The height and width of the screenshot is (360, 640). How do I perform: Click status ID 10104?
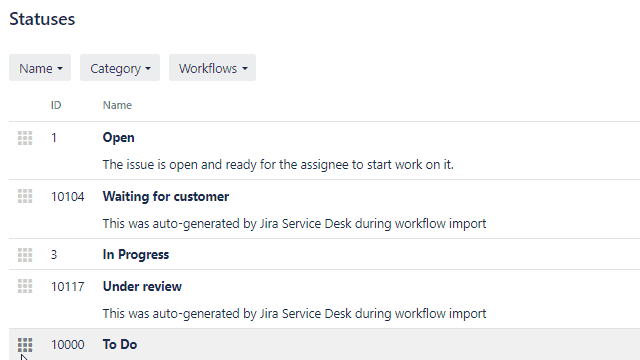coord(67,197)
